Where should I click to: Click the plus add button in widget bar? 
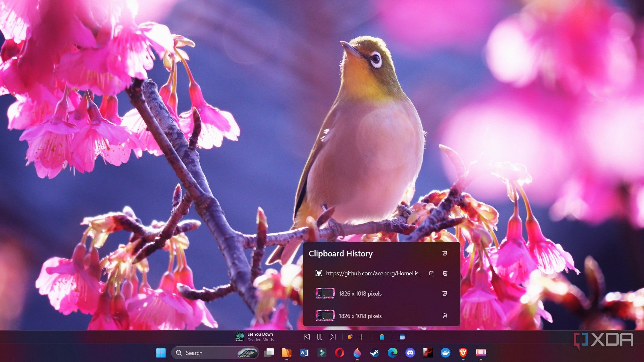[x=362, y=337]
